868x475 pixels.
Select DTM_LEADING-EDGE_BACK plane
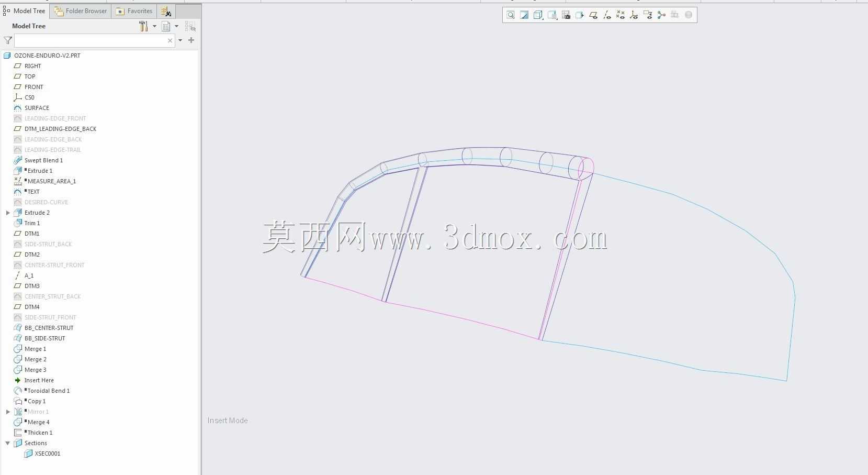pyautogui.click(x=60, y=129)
